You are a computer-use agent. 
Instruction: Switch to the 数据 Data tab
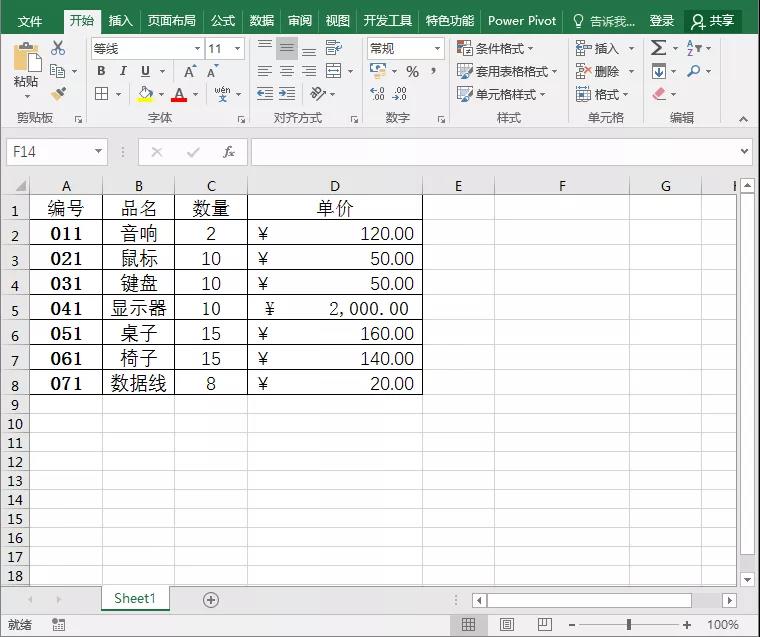261,21
